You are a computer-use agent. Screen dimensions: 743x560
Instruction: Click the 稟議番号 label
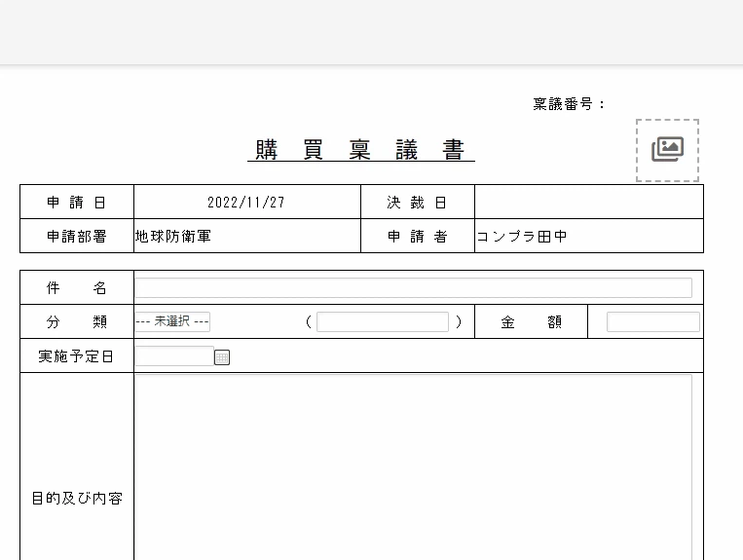click(x=569, y=104)
